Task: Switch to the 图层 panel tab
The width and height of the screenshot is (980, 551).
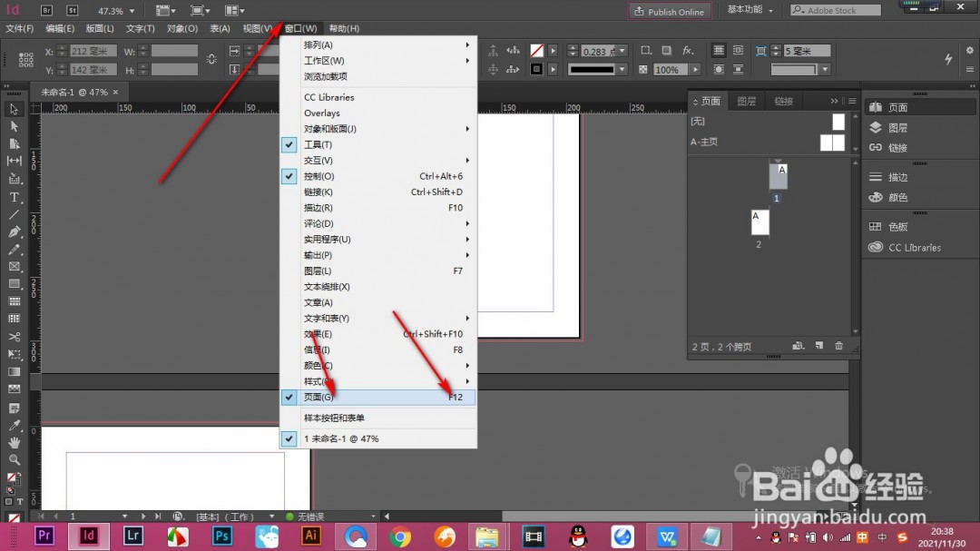Action: tap(747, 101)
